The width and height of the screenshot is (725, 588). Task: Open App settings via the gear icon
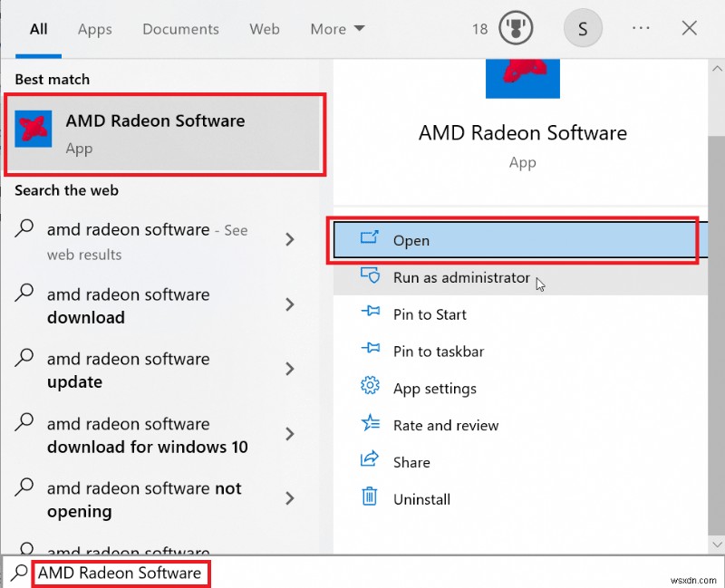coord(371,388)
